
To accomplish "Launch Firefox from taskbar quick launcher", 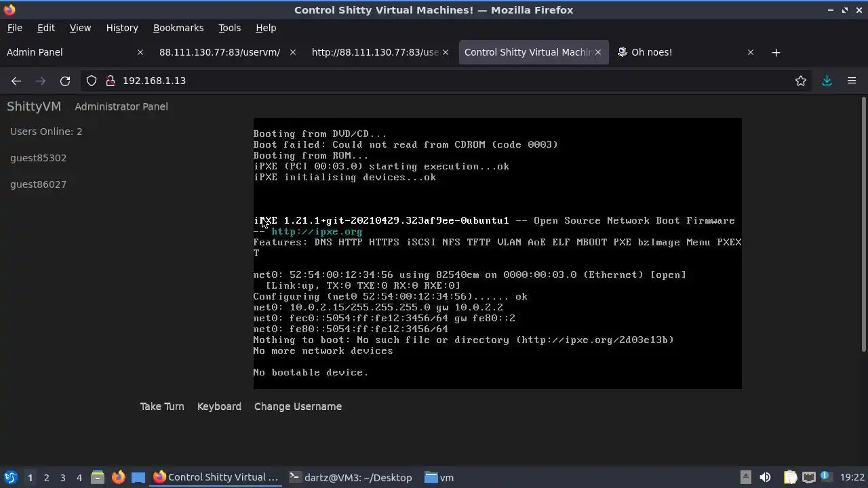I will click(x=118, y=478).
